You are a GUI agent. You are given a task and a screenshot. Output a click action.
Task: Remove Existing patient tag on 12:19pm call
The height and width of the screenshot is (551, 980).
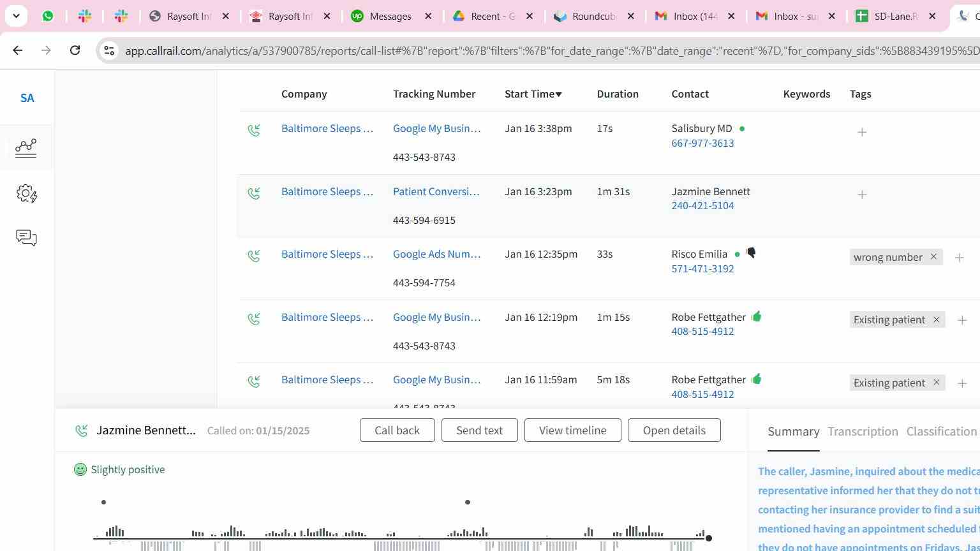(x=936, y=320)
